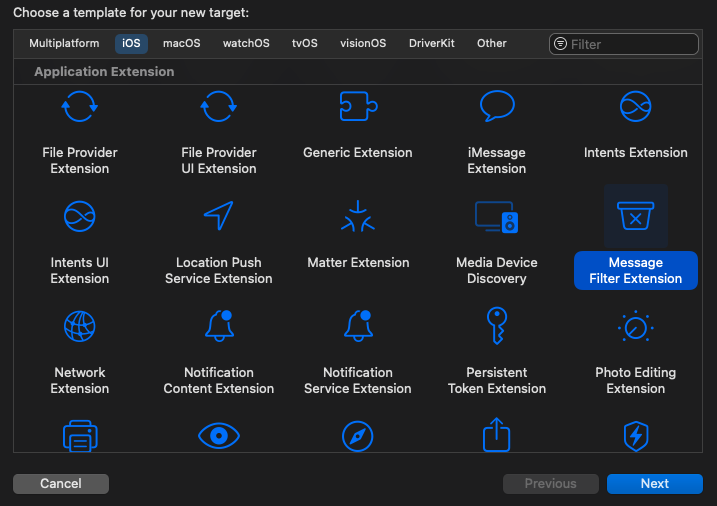Select the Notification Content Extension bell icon
Screen dimensions: 717x506
219,326
